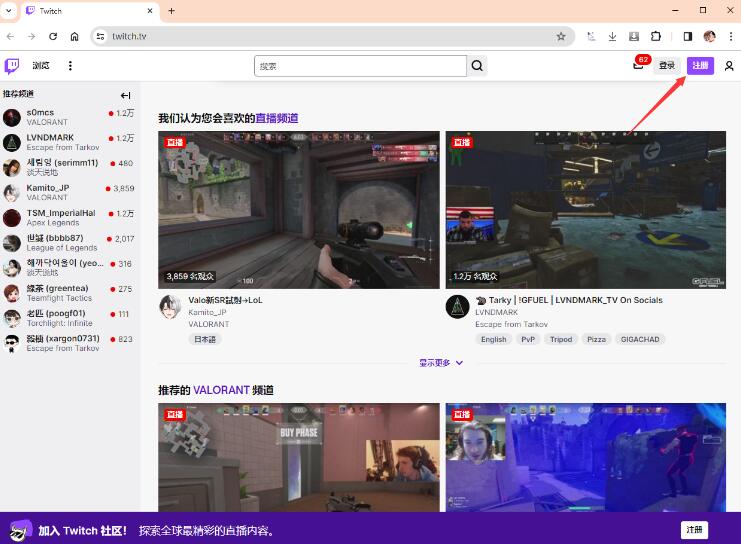Go to browser home page

point(74,36)
